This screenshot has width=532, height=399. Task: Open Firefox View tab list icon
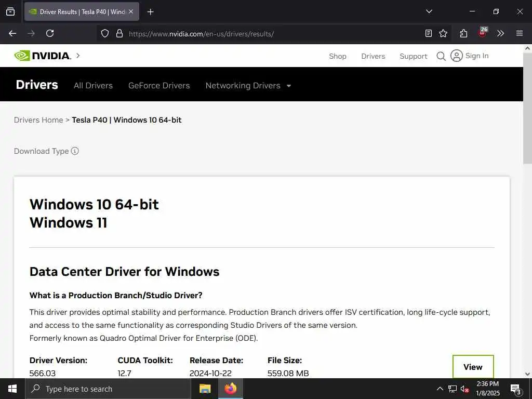tap(10, 11)
